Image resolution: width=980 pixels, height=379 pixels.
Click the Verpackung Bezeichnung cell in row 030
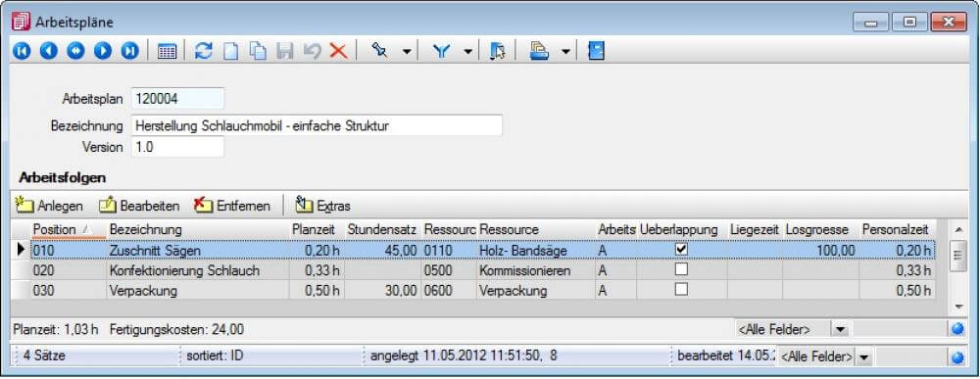[198, 291]
